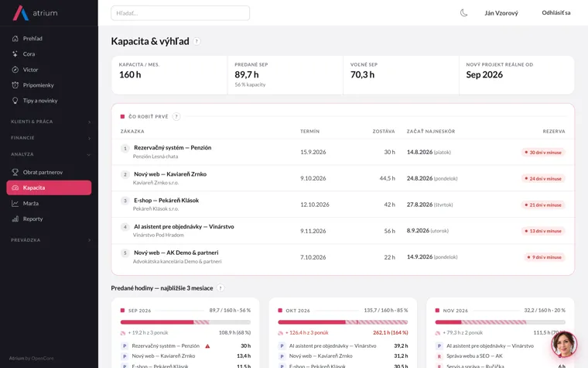The width and height of the screenshot is (588, 368).
Task: Click the 15.9.2026 deadline cell
Action: 313,152
